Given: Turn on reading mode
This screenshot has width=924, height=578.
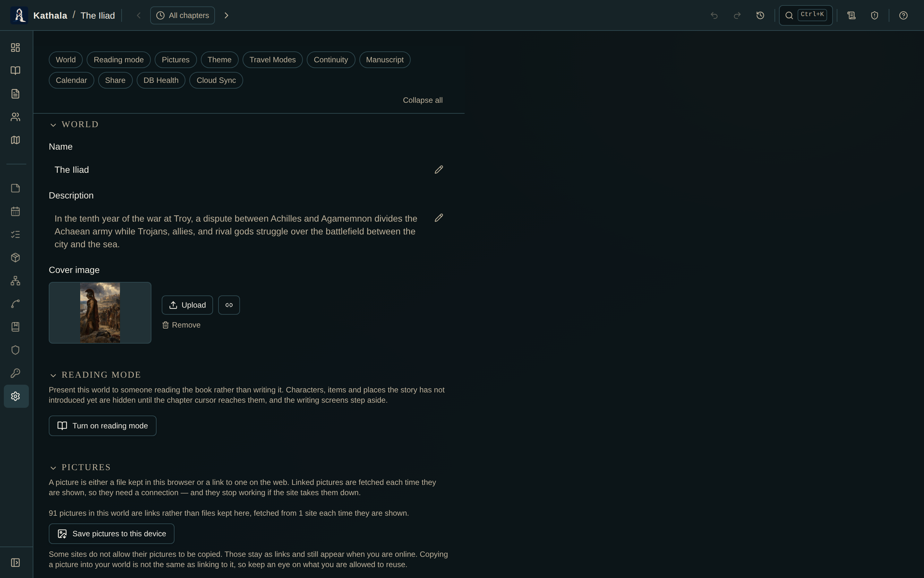Looking at the screenshot, I should coord(103,426).
